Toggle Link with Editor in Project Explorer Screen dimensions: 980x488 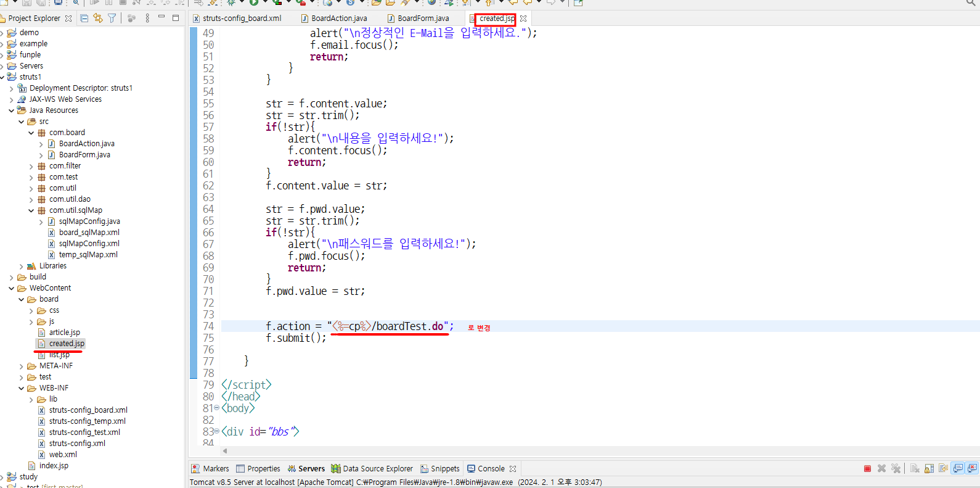tap(98, 18)
